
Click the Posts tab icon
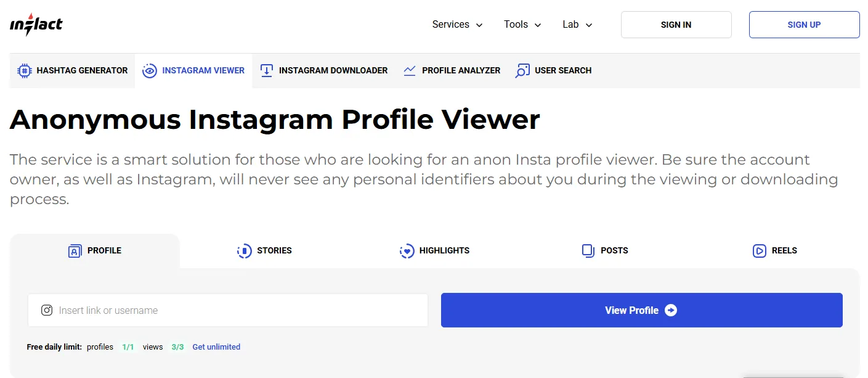click(588, 250)
